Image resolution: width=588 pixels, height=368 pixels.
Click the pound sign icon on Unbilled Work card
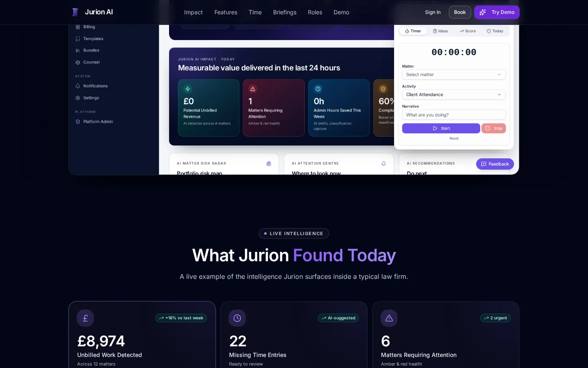(x=85, y=318)
